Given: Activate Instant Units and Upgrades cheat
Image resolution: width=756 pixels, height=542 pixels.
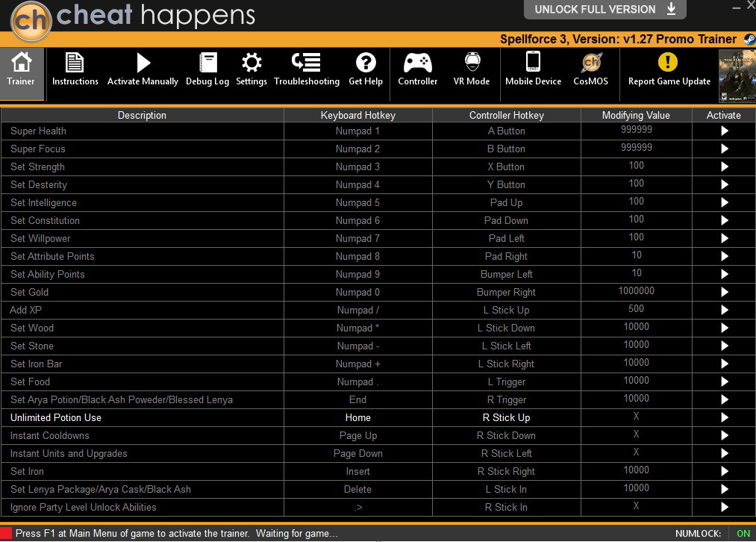Looking at the screenshot, I should point(724,453).
